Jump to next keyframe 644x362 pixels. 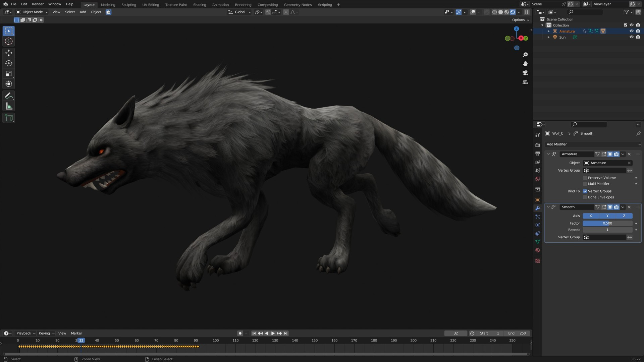(279, 334)
